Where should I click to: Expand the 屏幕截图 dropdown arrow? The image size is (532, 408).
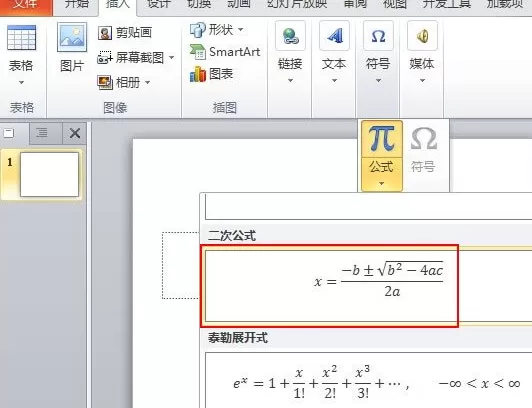172,57
